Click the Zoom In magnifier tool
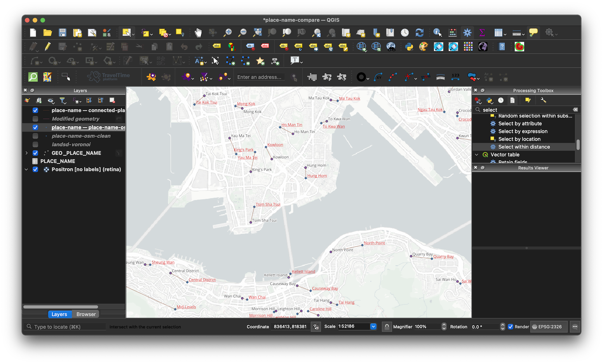The image size is (603, 364). click(228, 33)
